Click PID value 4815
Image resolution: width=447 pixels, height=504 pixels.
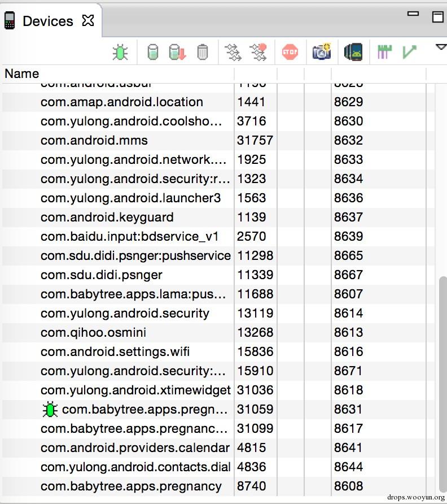(x=252, y=448)
